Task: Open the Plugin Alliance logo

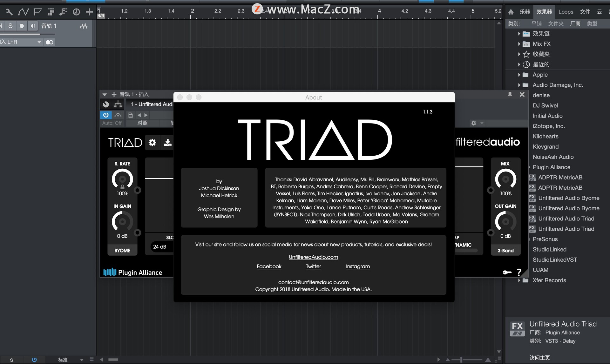Action: (133, 272)
